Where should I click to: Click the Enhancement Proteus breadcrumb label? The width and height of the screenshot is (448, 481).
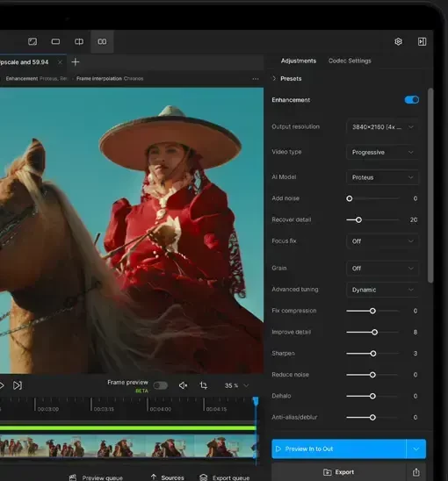click(x=37, y=78)
